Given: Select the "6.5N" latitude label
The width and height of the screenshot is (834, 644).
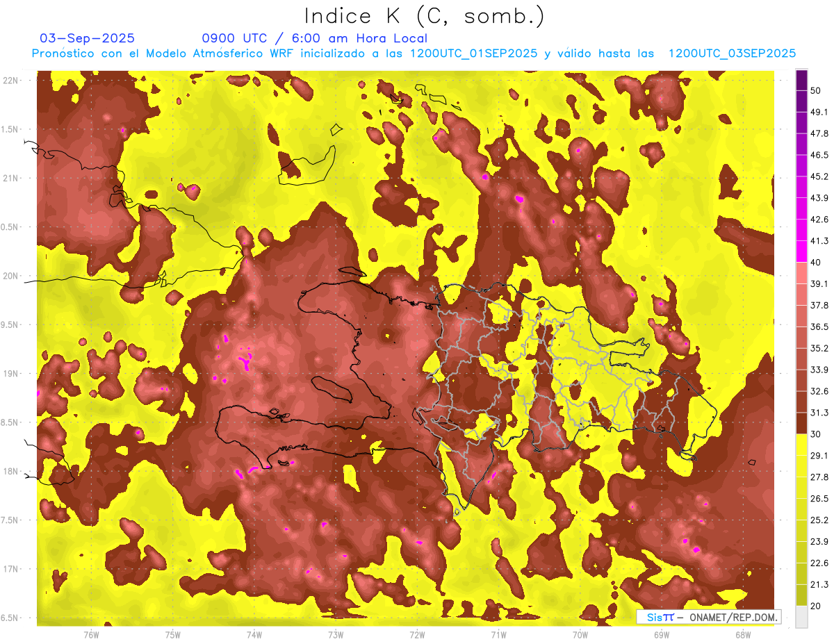Looking at the screenshot, I should point(10,618).
